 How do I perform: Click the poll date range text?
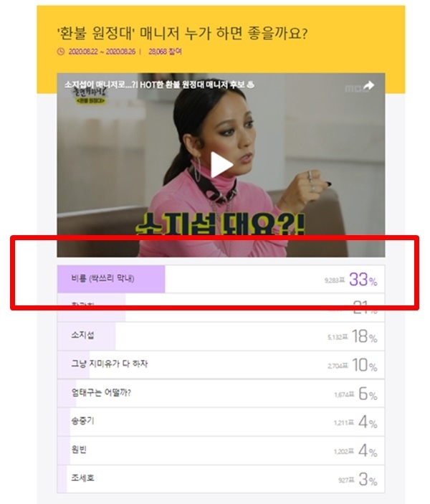pyautogui.click(x=102, y=52)
